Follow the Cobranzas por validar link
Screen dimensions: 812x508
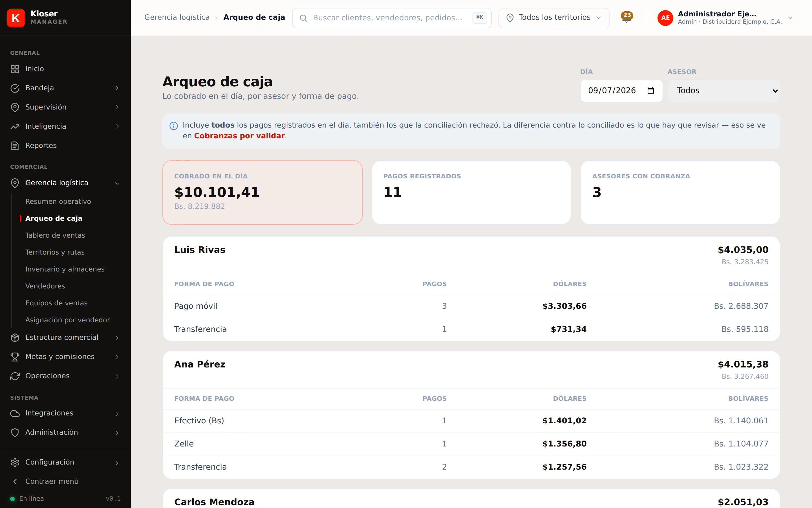pos(239,136)
